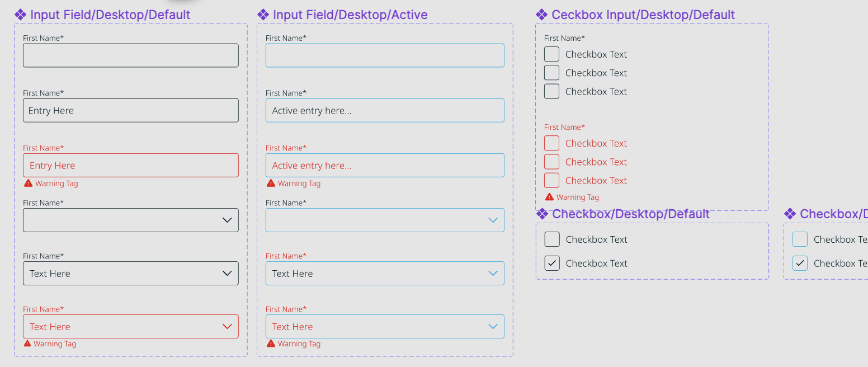Click the warning triangle under the red Entry Here field
This screenshot has height=367, width=868.
pyautogui.click(x=28, y=183)
